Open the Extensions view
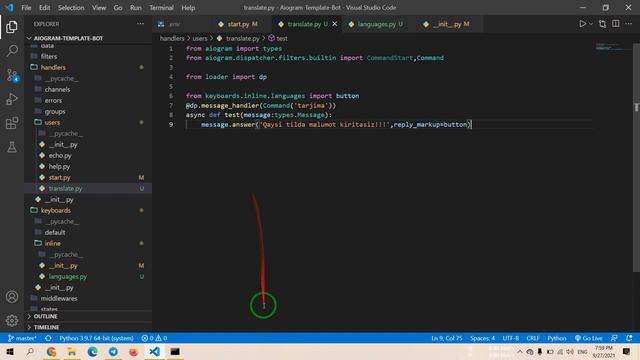 tap(12, 123)
